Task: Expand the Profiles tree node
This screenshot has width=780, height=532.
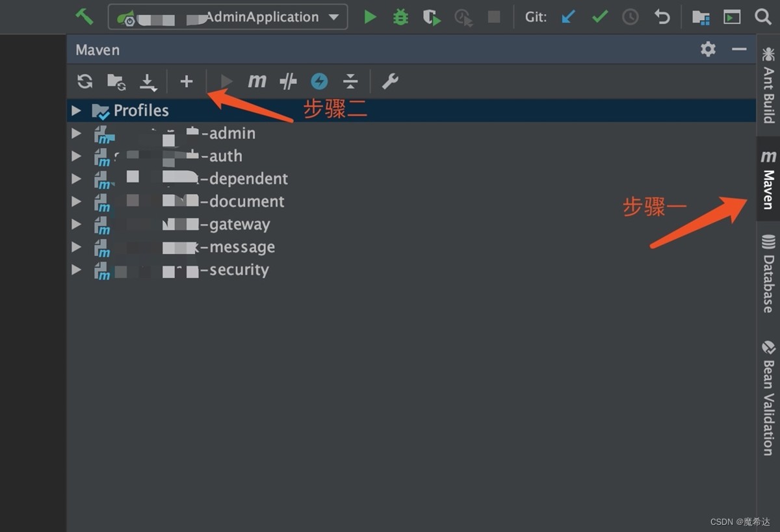Action: click(77, 110)
